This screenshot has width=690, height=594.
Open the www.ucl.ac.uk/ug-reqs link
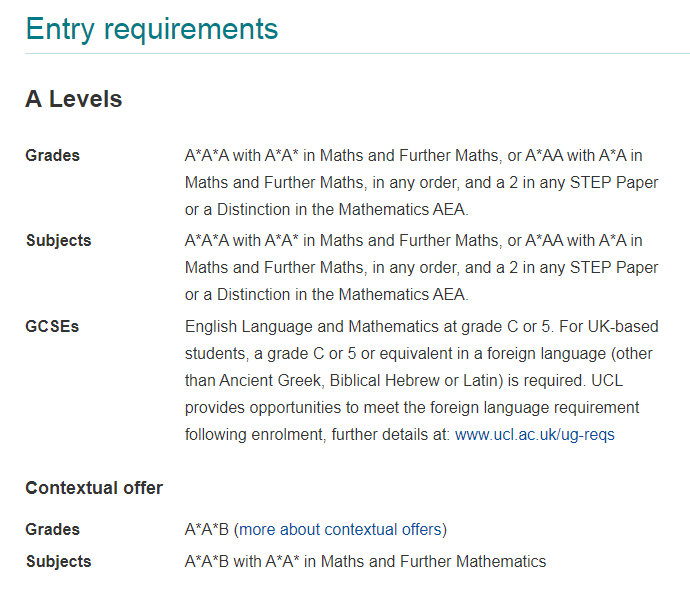(x=534, y=435)
